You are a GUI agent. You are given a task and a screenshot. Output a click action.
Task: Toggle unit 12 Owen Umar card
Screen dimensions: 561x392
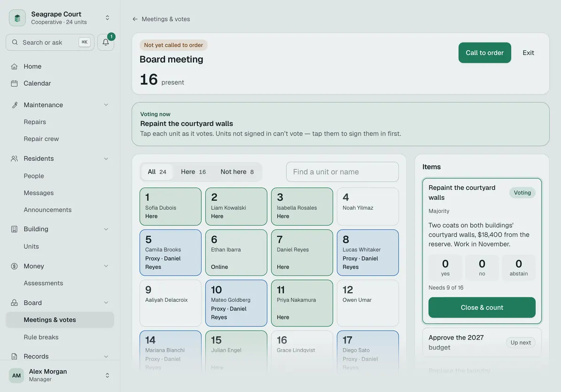click(368, 303)
